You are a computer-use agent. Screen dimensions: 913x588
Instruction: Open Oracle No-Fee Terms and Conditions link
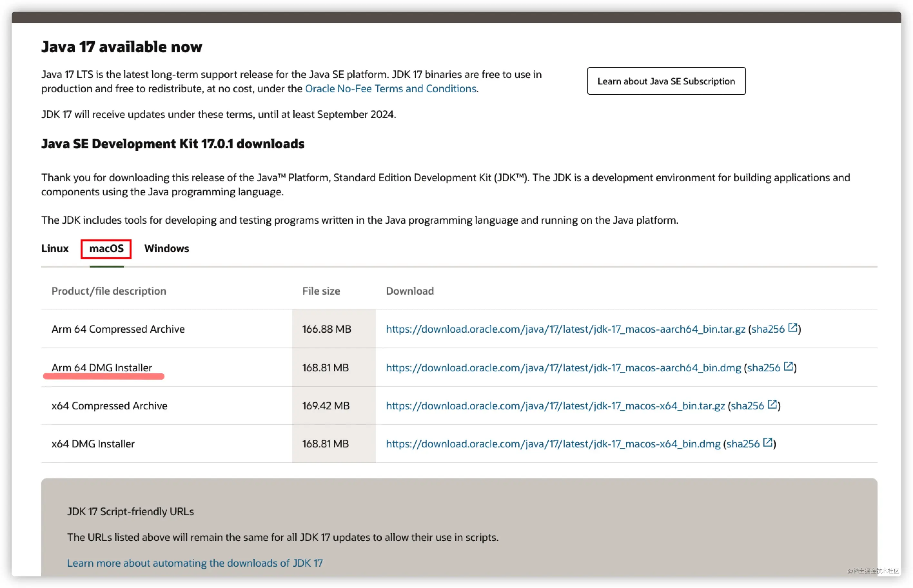tap(391, 89)
